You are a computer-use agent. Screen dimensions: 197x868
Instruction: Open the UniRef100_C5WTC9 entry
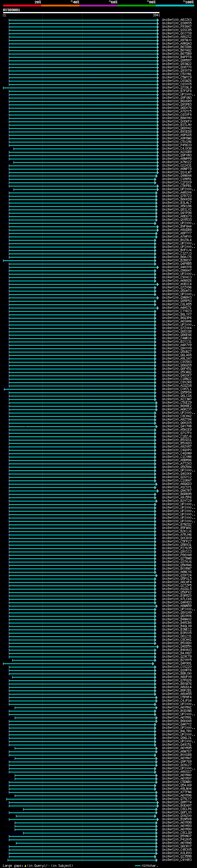point(177,77)
